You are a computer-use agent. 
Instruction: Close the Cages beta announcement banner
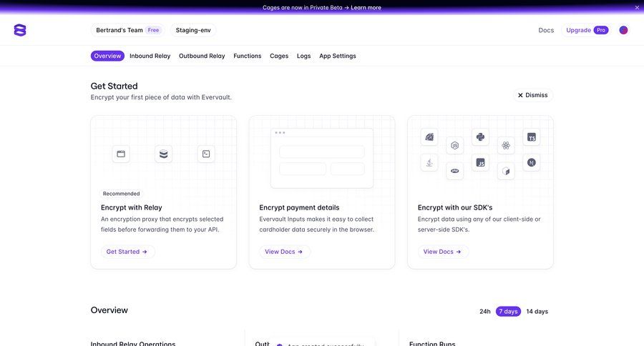[x=637, y=7]
